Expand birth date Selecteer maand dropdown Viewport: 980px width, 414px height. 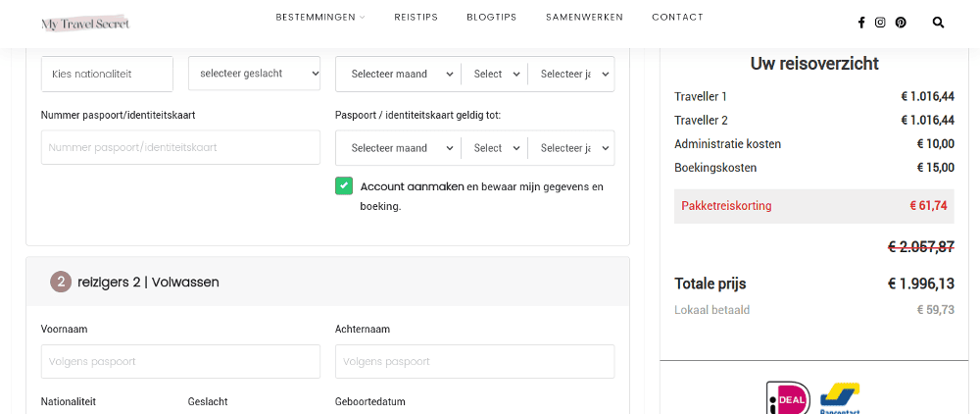pos(398,74)
